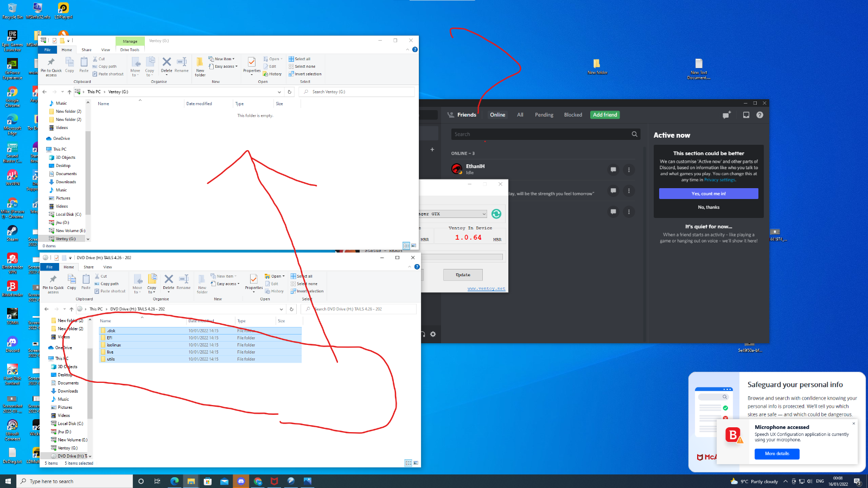Follow the Privacy settings link in Discord
This screenshot has width=868, height=488.
point(720,180)
